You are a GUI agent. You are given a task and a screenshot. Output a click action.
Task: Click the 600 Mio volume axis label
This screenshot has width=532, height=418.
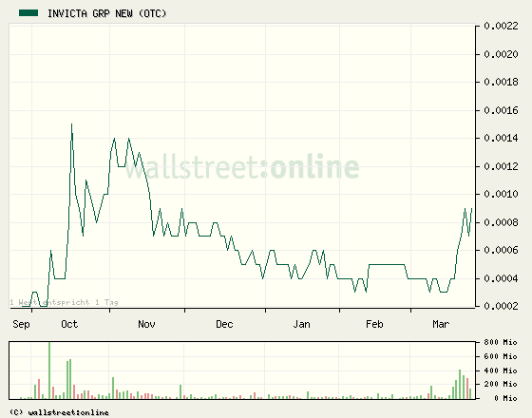tap(501, 356)
